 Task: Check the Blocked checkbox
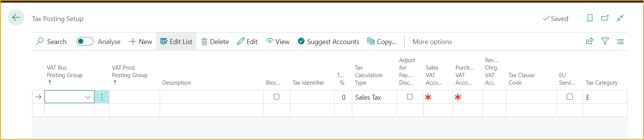point(276,97)
